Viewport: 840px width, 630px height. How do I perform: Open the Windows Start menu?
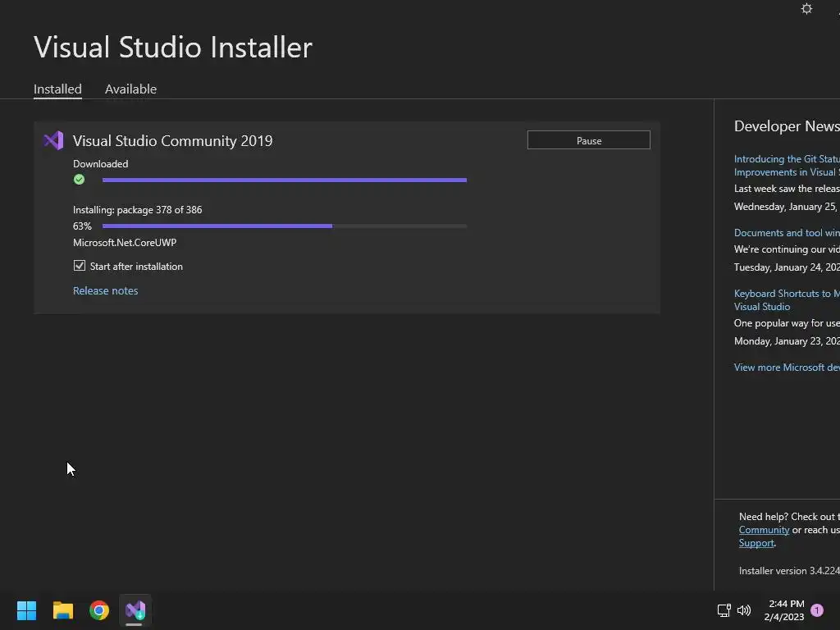pos(26,610)
